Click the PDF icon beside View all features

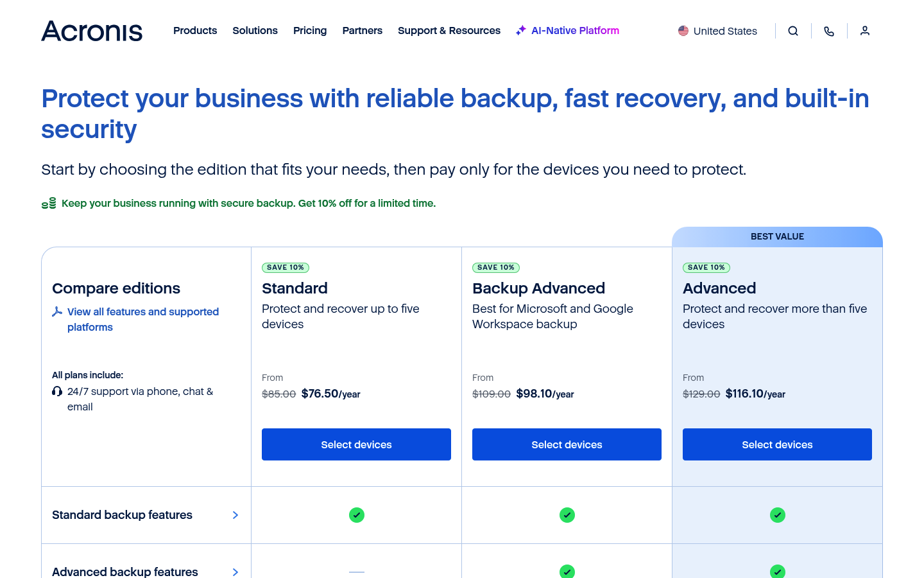(x=57, y=311)
